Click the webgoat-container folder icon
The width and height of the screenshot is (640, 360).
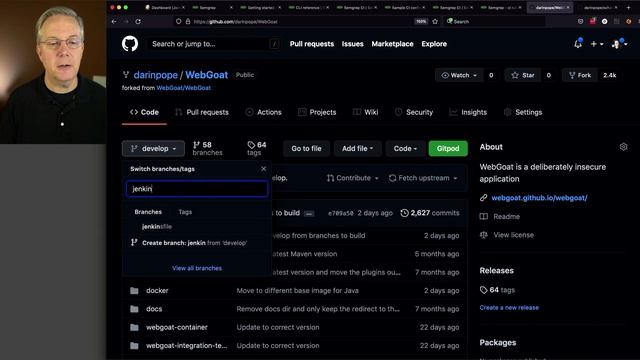134,327
